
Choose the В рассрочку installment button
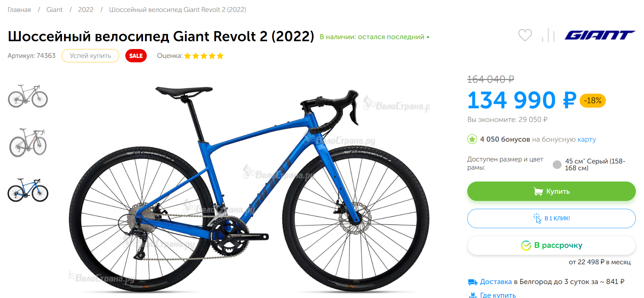point(551,245)
